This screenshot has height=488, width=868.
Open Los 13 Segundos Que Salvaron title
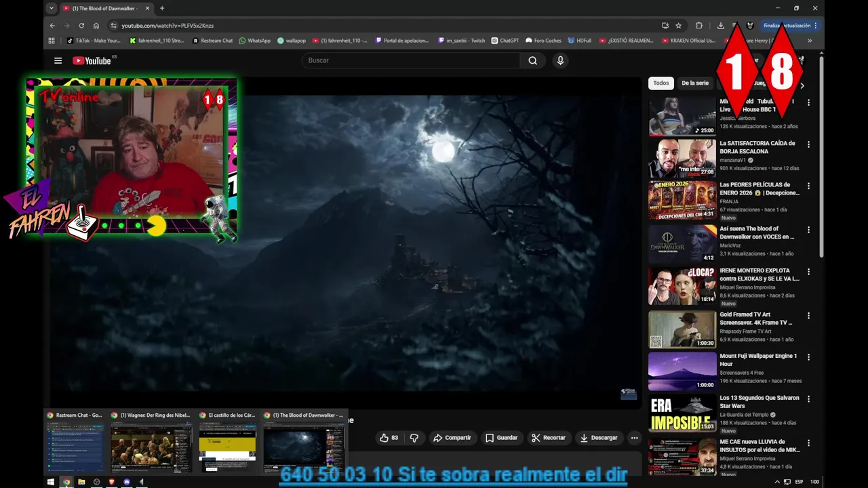point(759,402)
